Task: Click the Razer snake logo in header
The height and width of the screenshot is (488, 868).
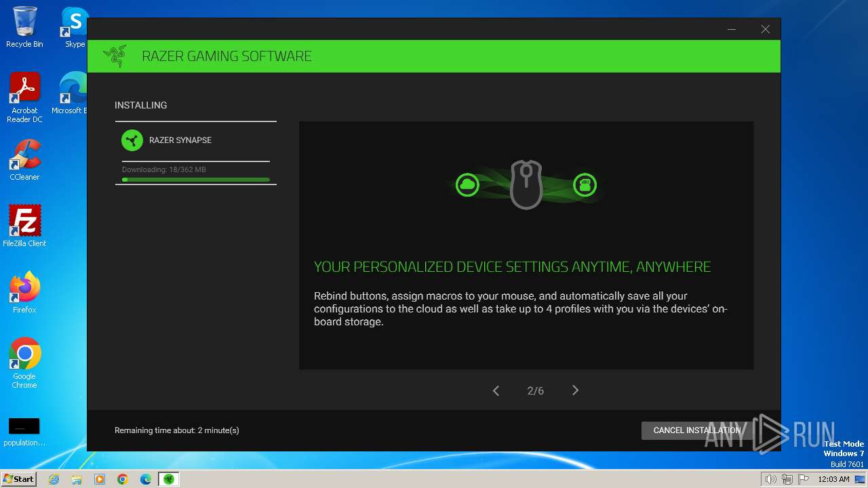Action: (115, 56)
